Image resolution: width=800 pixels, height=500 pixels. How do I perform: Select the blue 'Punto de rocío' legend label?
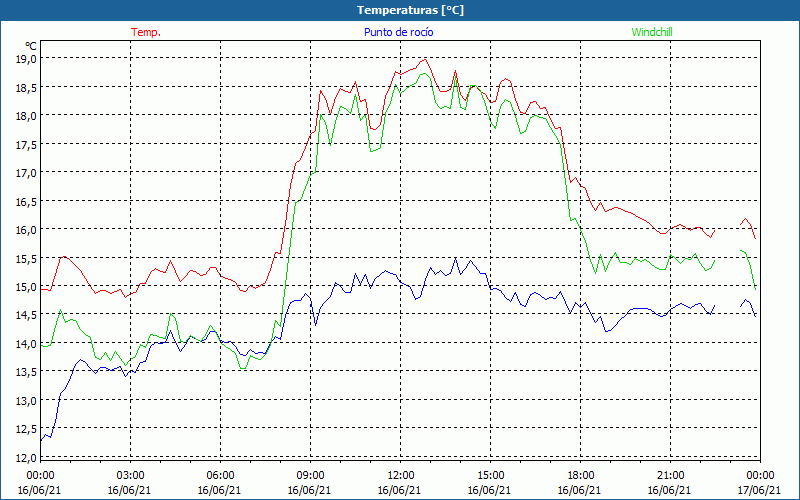point(398,32)
